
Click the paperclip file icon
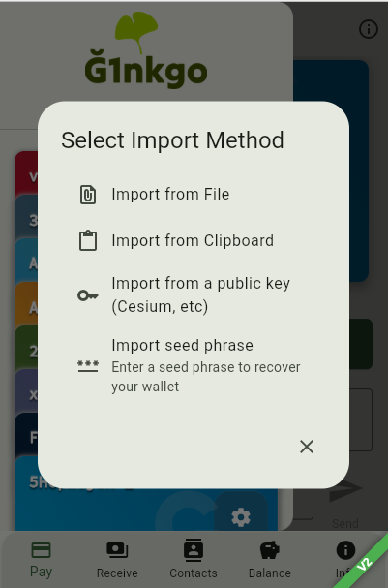pos(88,195)
